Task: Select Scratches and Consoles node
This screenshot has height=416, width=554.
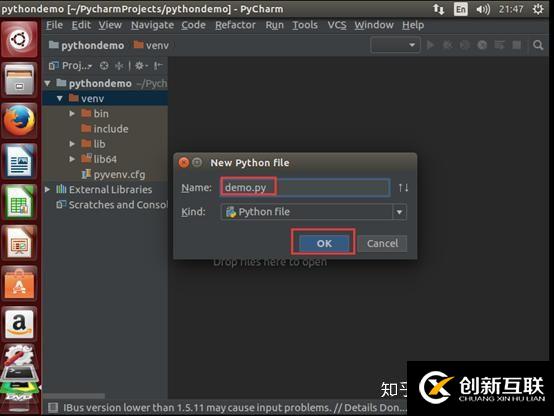Action: (x=112, y=205)
